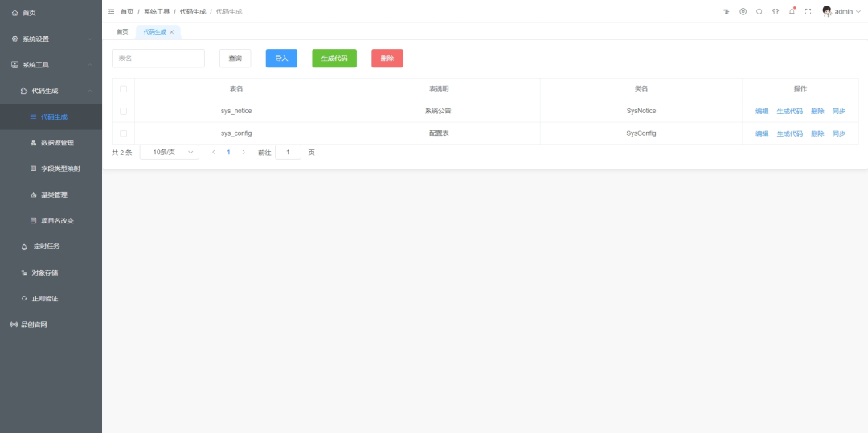Click the icon beside 项目名改变

33,221
